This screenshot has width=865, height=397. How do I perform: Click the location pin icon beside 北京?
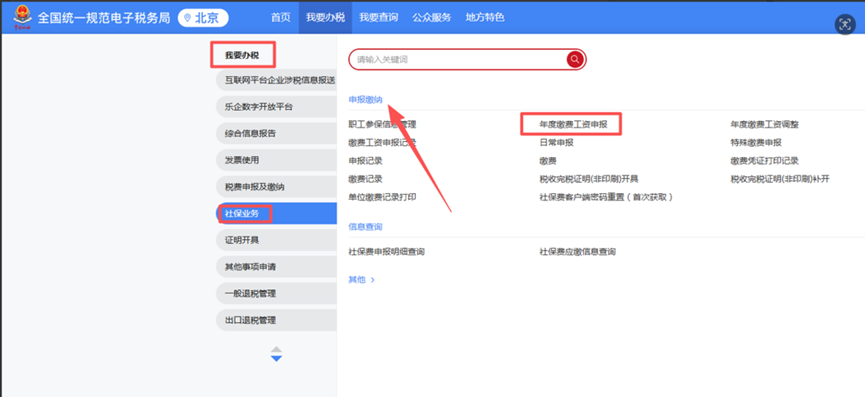coord(188,18)
